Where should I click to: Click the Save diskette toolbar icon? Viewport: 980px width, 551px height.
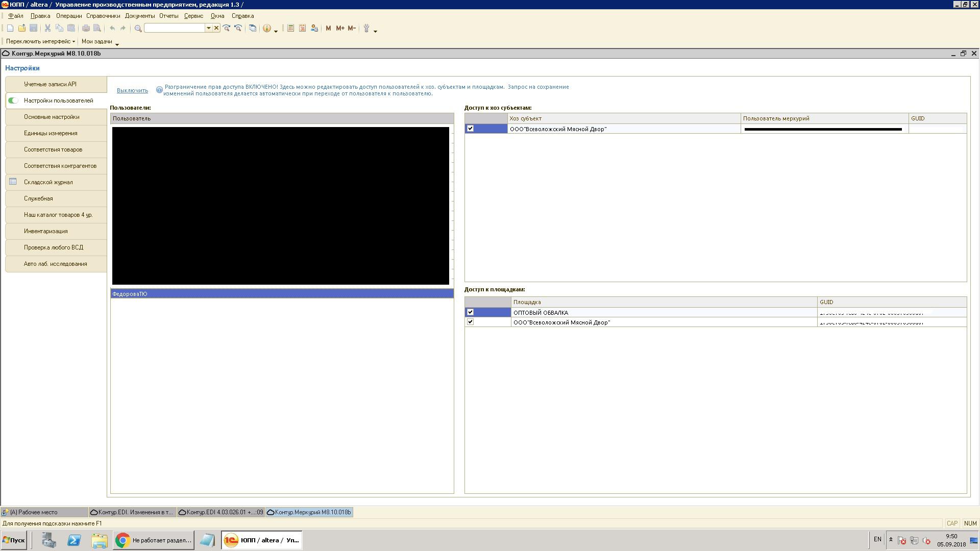34,29
